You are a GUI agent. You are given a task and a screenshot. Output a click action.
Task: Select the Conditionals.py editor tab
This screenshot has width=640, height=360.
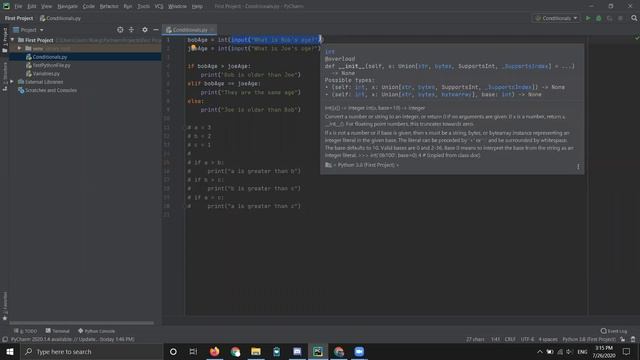(190, 30)
